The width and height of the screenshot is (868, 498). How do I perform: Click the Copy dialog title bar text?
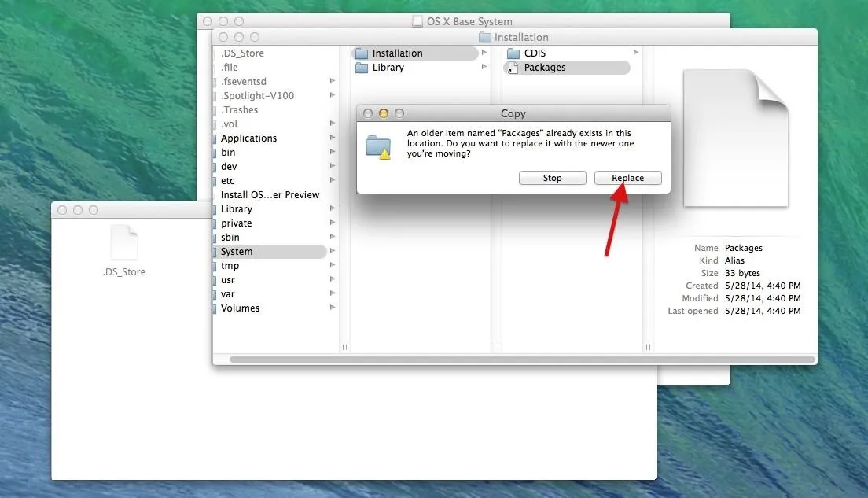click(513, 113)
